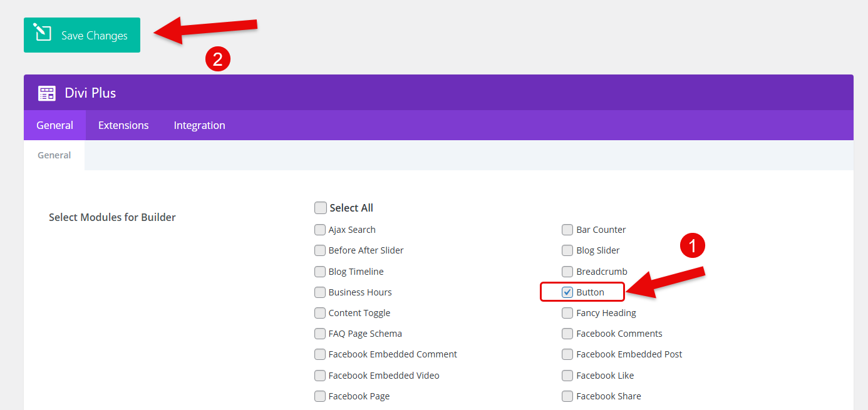Tick Facebook Embedded Comment checkbox
The image size is (868, 410).
pyautogui.click(x=320, y=354)
